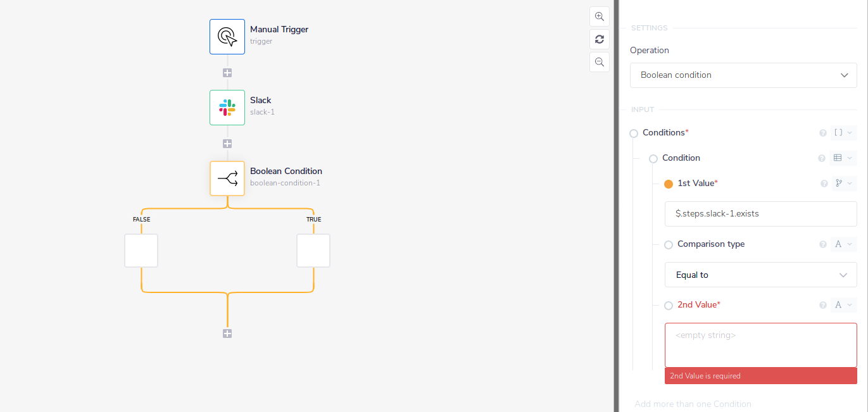The width and height of the screenshot is (868, 412).
Task: Click the empty FALSE branch placeholder box
Action: click(141, 251)
